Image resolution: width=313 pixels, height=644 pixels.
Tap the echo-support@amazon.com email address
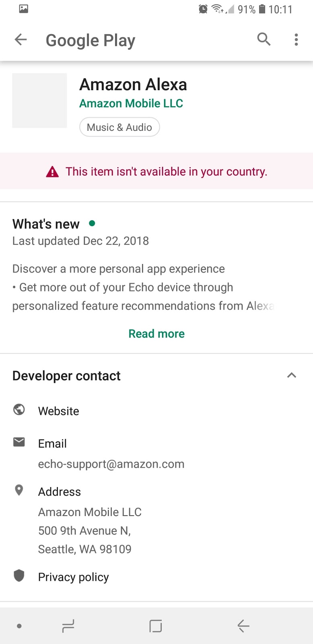(111, 464)
